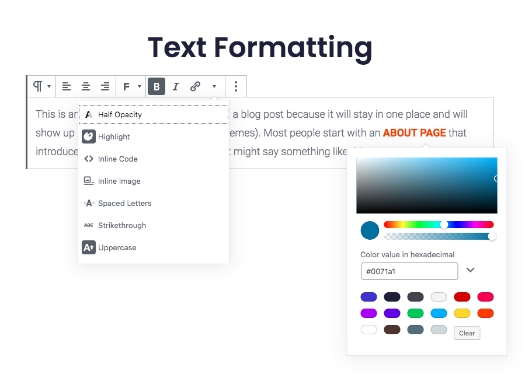This screenshot has height=392, width=532.
Task: Choose Spaced Letters format
Action: click(x=154, y=203)
